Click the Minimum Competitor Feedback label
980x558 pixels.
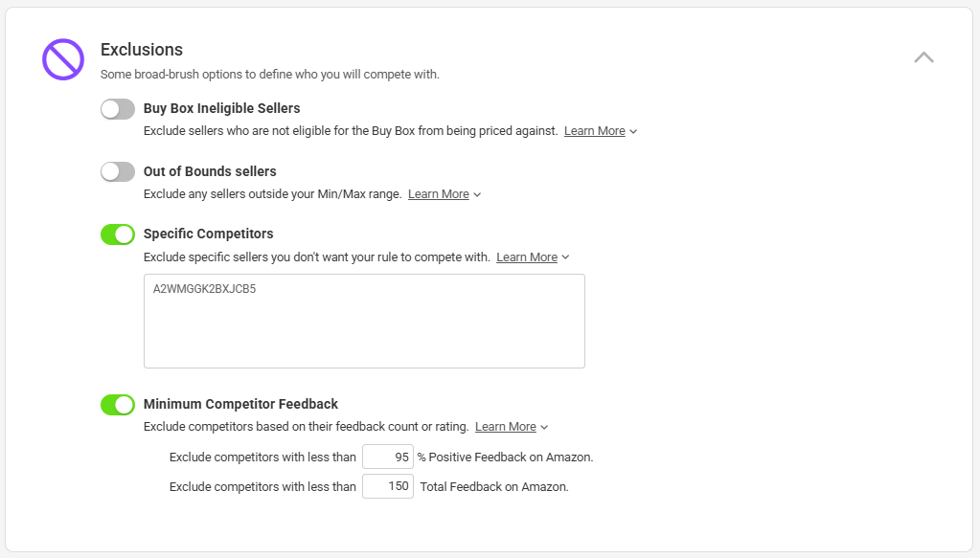point(240,404)
